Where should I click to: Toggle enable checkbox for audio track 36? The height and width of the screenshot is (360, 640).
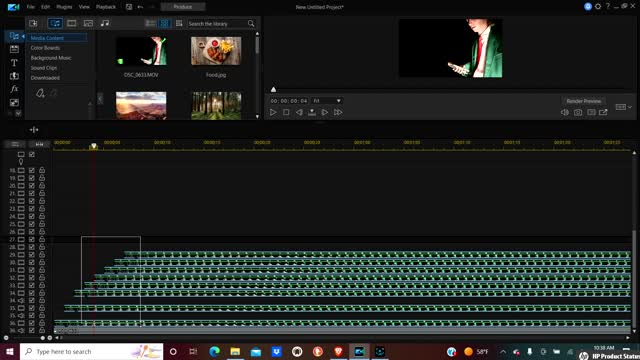[32, 331]
